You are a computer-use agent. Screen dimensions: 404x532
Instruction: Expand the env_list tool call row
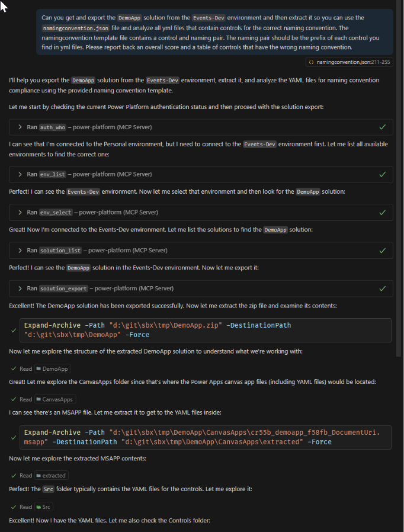point(201,174)
